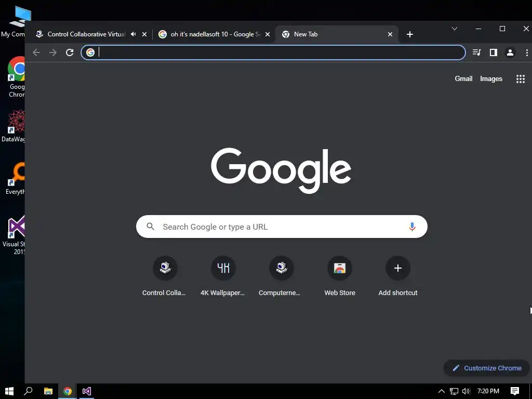The height and width of the screenshot is (399, 532).
Task: Open a new tab with plus button
Action: click(x=410, y=34)
